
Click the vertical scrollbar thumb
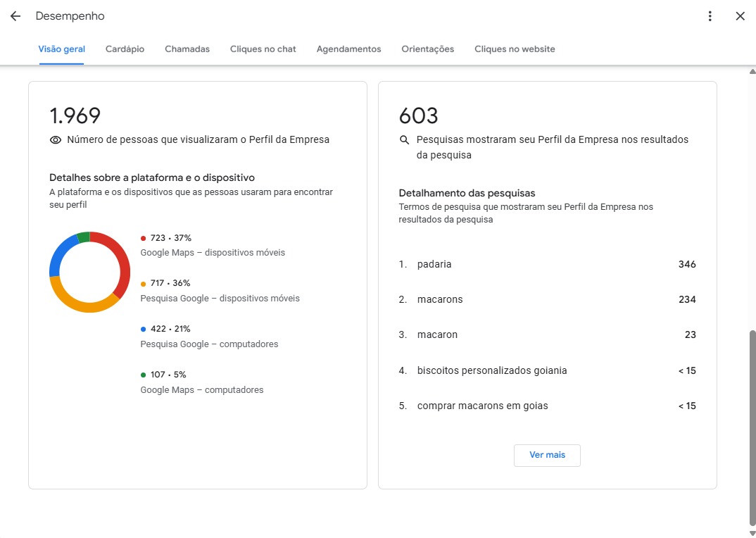click(752, 428)
